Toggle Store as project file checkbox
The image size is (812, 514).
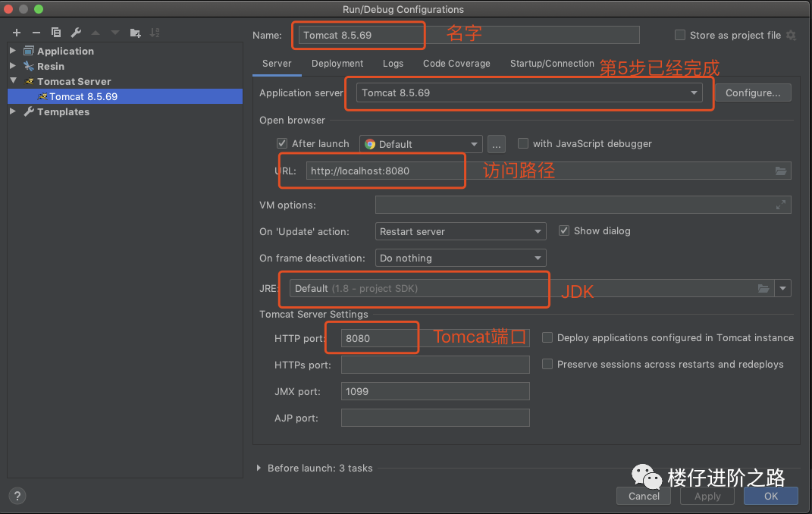coord(680,35)
